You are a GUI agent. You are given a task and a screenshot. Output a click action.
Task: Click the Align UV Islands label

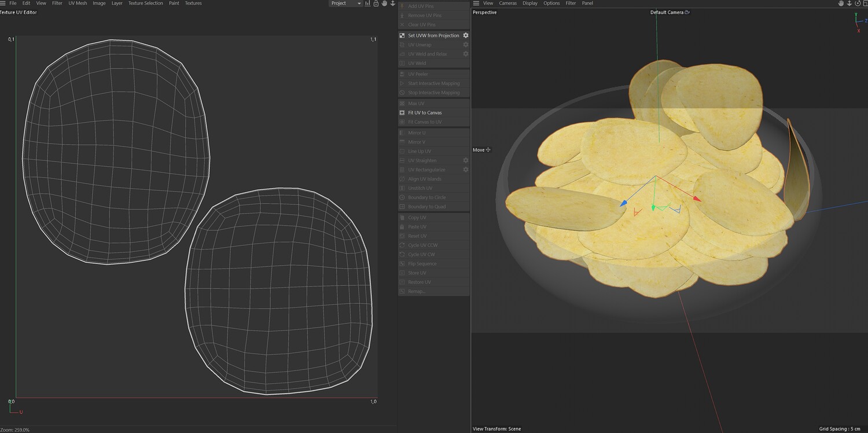tap(425, 179)
